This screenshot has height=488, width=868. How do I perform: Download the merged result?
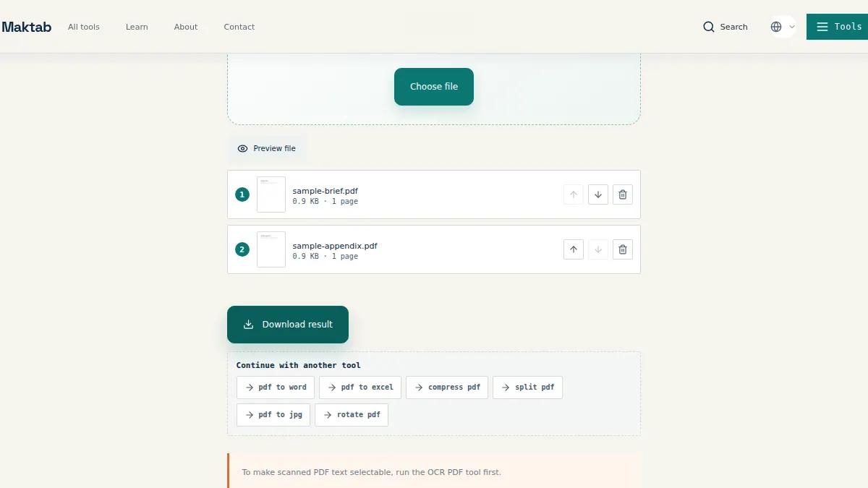288,325
